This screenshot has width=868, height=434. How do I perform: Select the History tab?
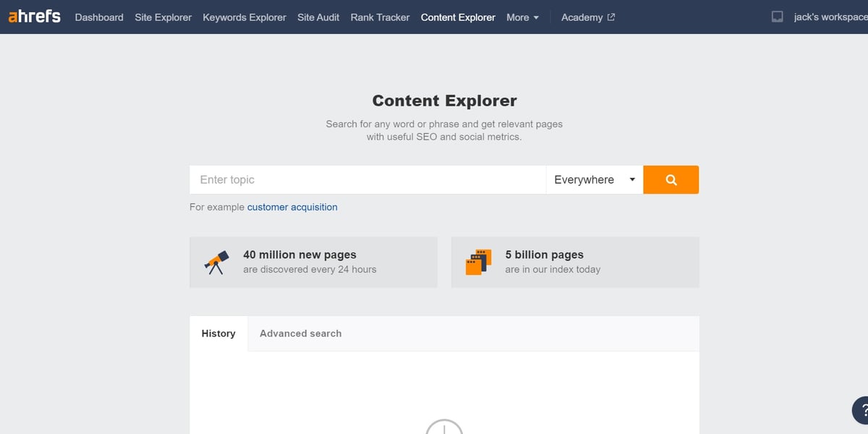pyautogui.click(x=218, y=333)
